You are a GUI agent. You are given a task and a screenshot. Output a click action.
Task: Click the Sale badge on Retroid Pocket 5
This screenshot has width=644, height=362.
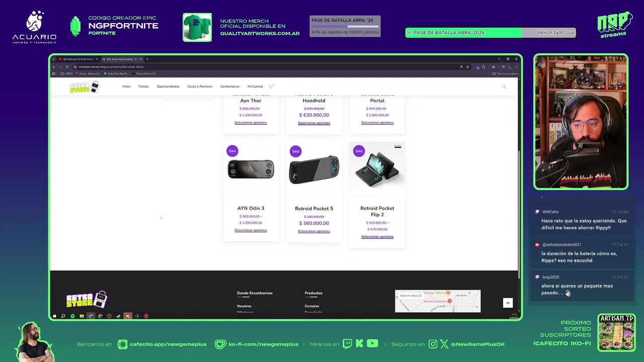(295, 151)
